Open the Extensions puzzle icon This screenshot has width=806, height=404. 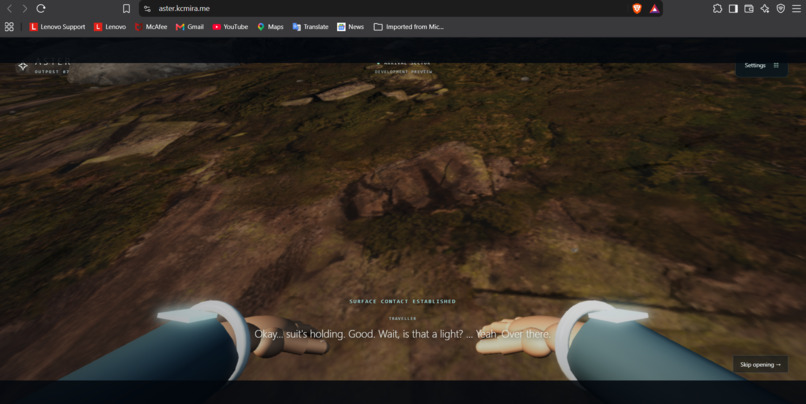pos(718,8)
